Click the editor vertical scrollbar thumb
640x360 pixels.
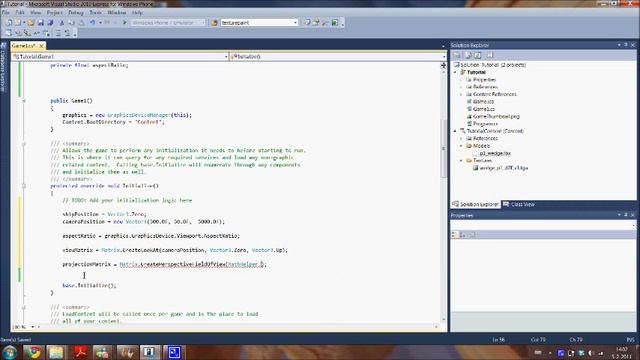(x=444, y=149)
